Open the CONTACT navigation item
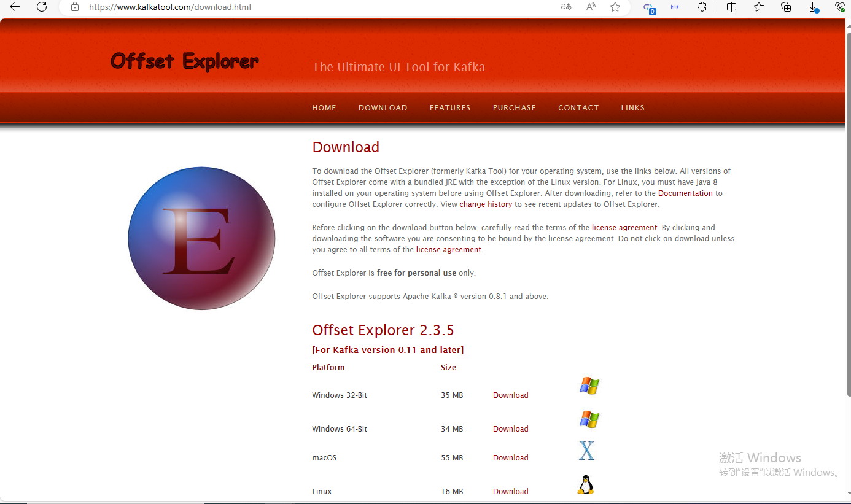The height and width of the screenshot is (504, 851). tap(578, 108)
